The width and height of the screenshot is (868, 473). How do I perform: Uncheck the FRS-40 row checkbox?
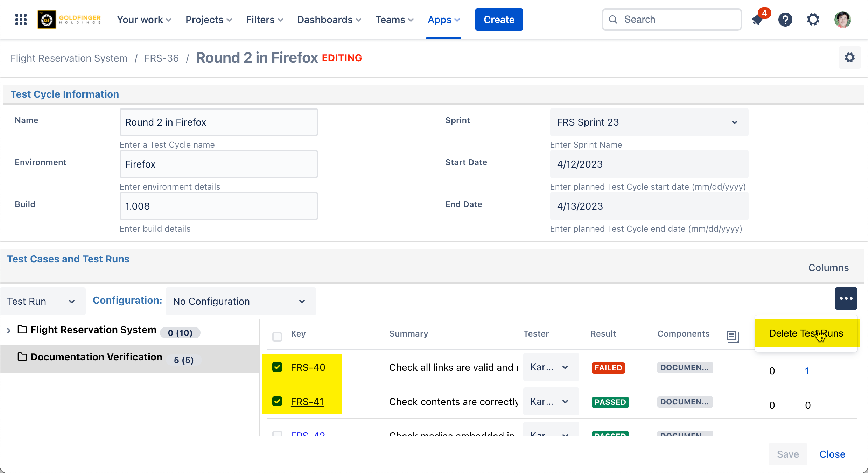[x=277, y=367]
